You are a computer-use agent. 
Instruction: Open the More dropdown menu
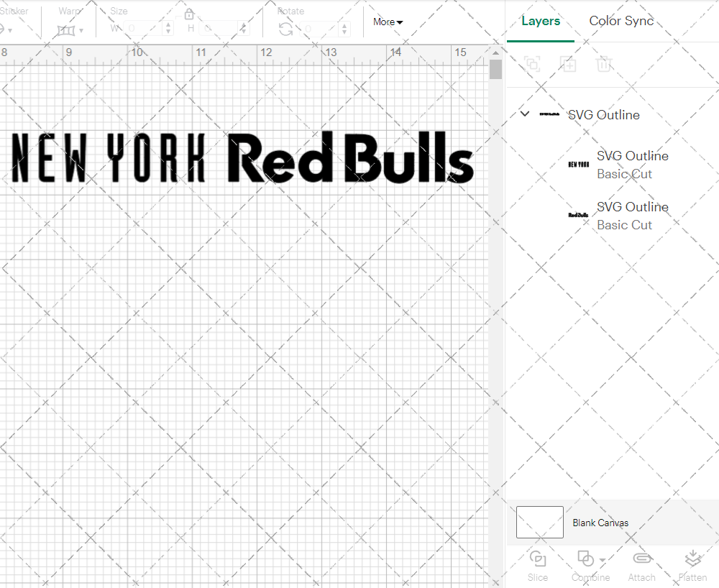(x=387, y=22)
